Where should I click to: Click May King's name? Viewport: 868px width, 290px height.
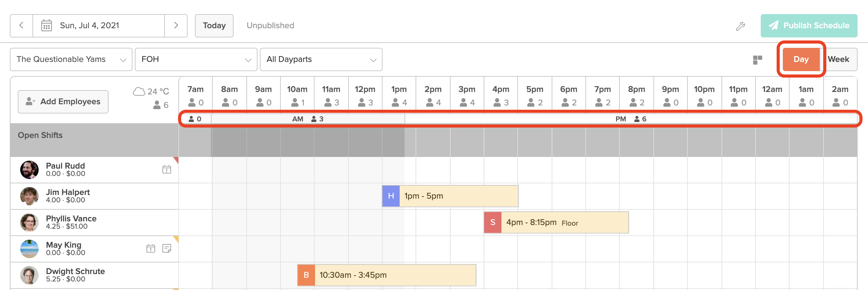pos(63,245)
